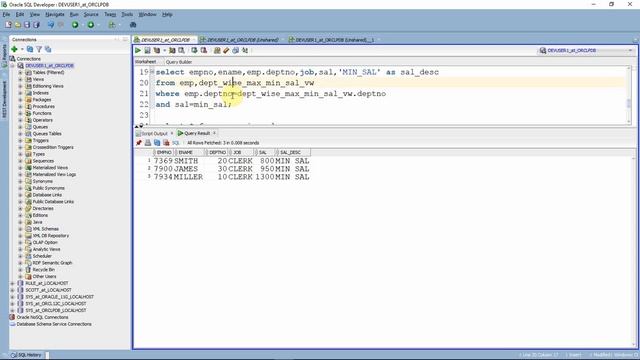The image size is (640, 360).
Task: Click the New file icon in main toolbar
Action: click(x=8, y=25)
